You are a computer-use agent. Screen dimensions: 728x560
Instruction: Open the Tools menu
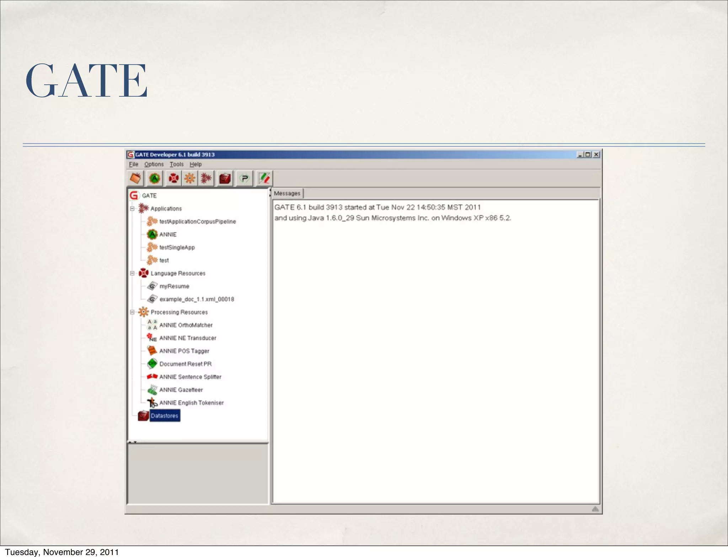(176, 164)
